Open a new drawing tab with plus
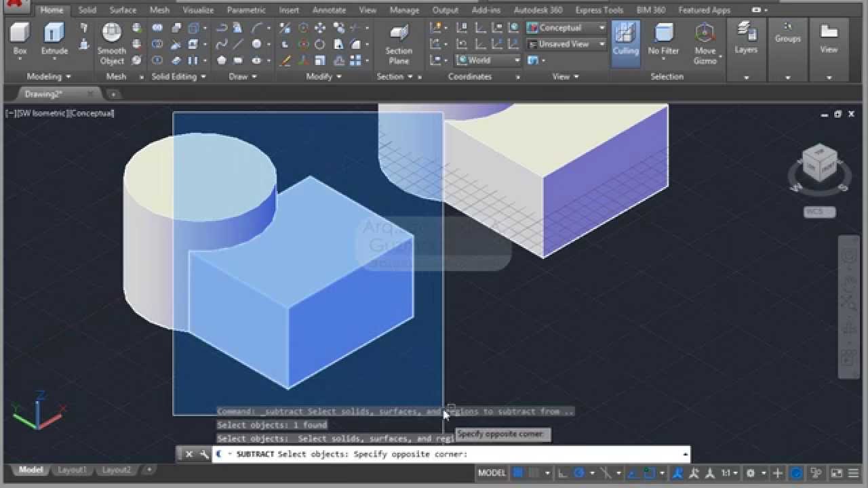Viewport: 868px width, 488px height. (x=113, y=94)
